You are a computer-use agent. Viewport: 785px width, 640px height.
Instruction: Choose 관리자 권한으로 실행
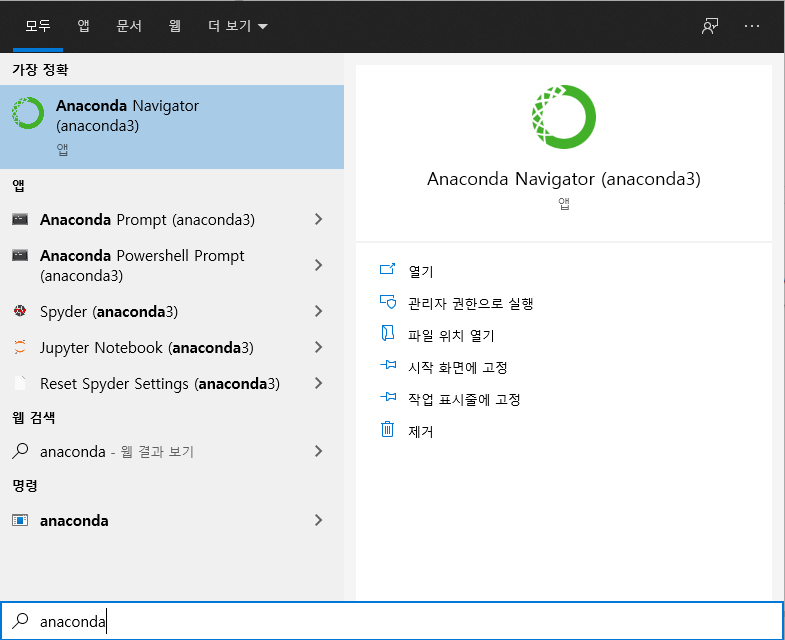click(471, 303)
